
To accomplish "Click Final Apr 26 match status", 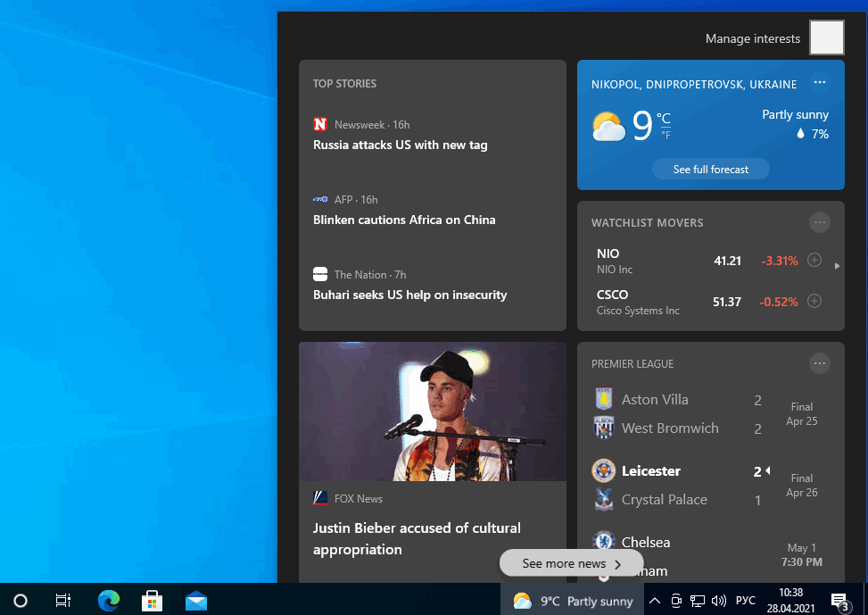I will (802, 486).
